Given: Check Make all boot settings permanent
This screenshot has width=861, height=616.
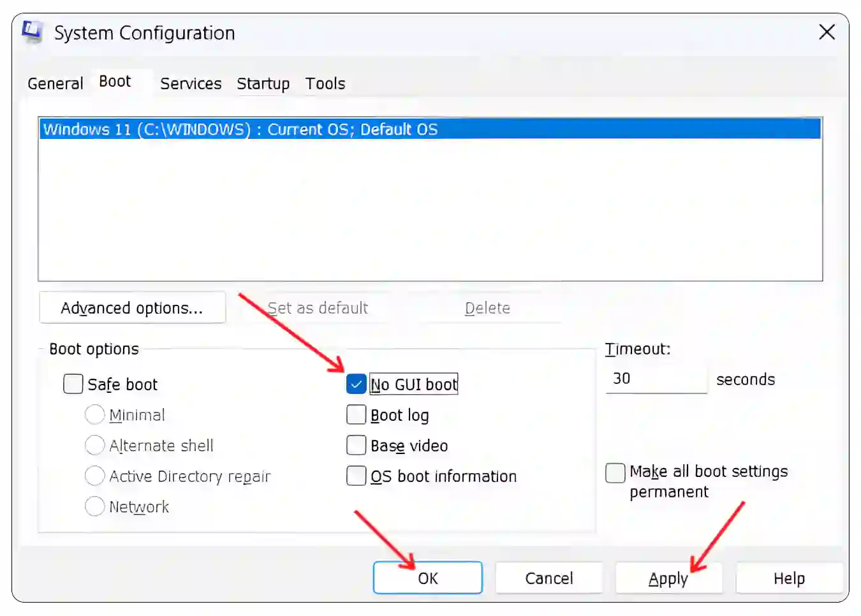Looking at the screenshot, I should coord(615,473).
